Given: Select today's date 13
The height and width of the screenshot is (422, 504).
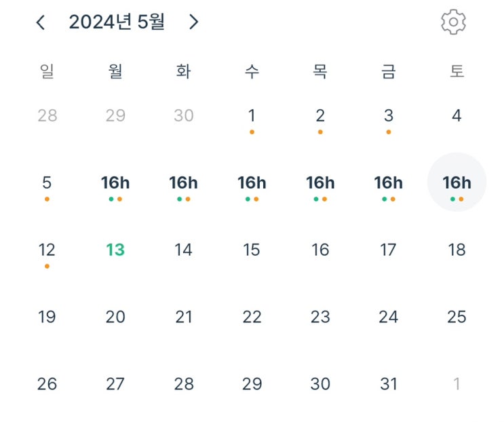Looking at the screenshot, I should click(115, 250).
